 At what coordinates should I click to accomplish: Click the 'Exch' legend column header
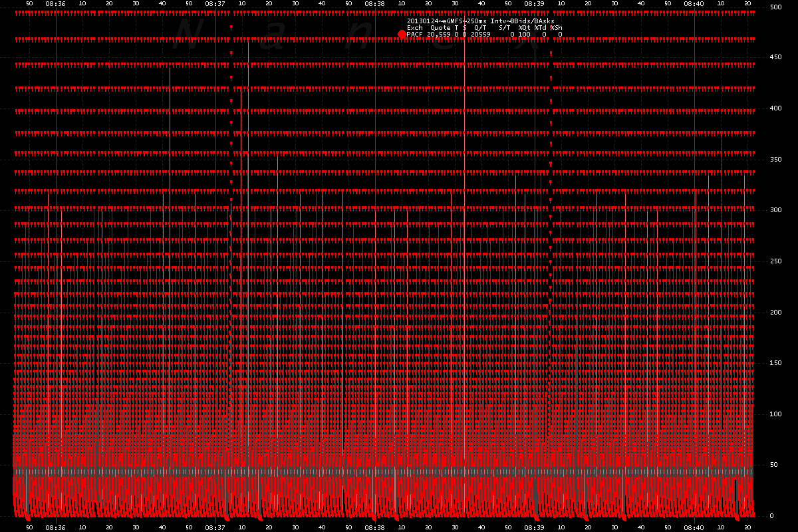(415, 28)
